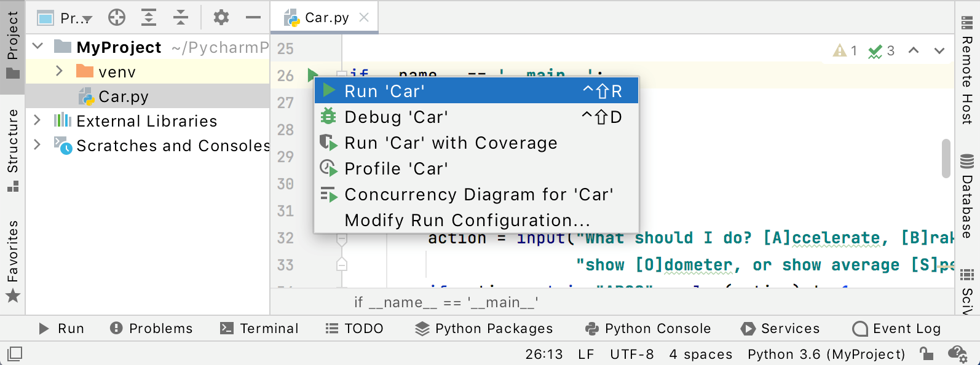Image resolution: width=980 pixels, height=365 pixels.
Task: Open Project panel settings gear
Action: 221,18
